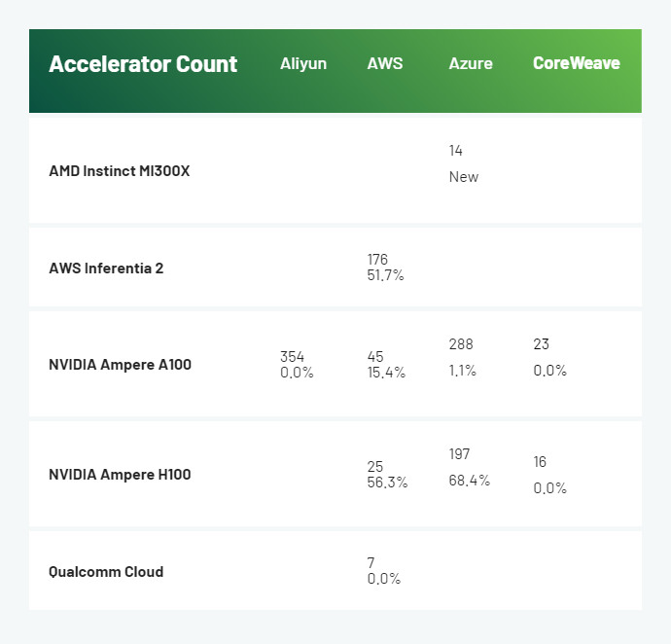This screenshot has width=671, height=644.
Task: Click the AWS Inferentia 2 row label
Action: [x=106, y=268]
